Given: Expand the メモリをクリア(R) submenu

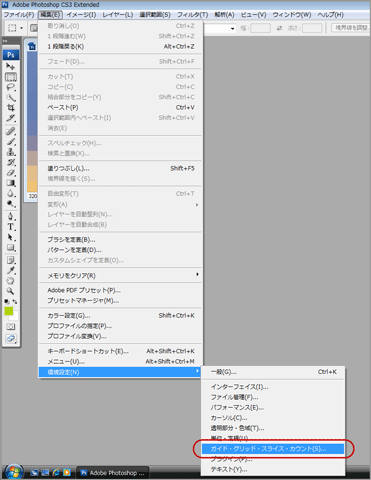Looking at the screenshot, I should pos(120,275).
